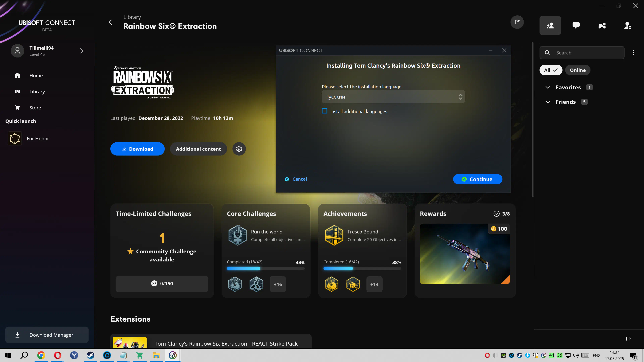Enable Install additional languages checkbox
The width and height of the screenshot is (644, 362).
click(325, 111)
